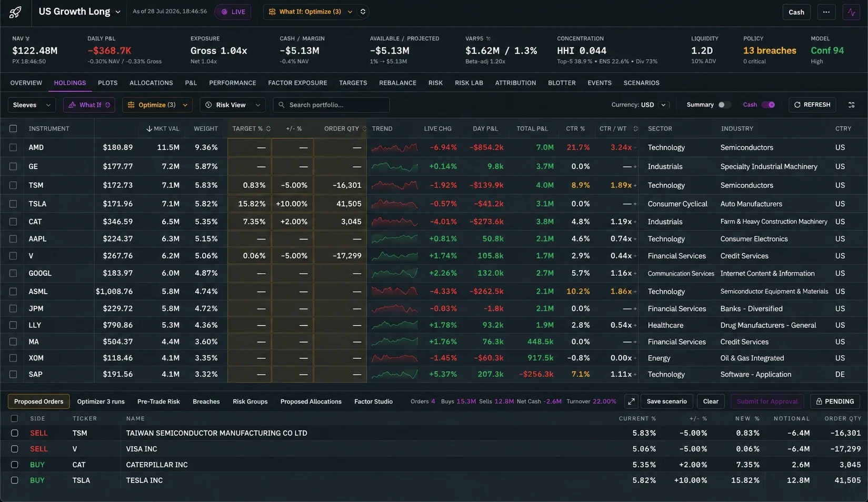Viewport: 868px width, 502px height.
Task: Click Submit for Approval button
Action: tap(767, 401)
